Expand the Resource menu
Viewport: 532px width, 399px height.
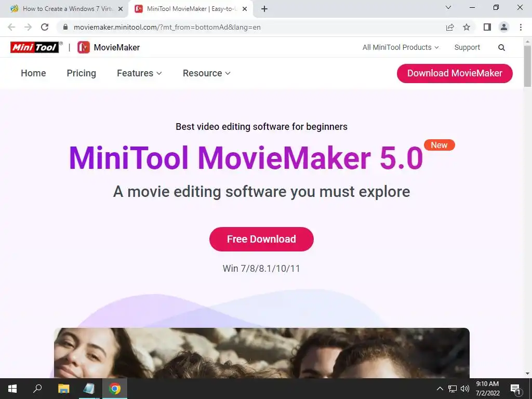pyautogui.click(x=206, y=73)
